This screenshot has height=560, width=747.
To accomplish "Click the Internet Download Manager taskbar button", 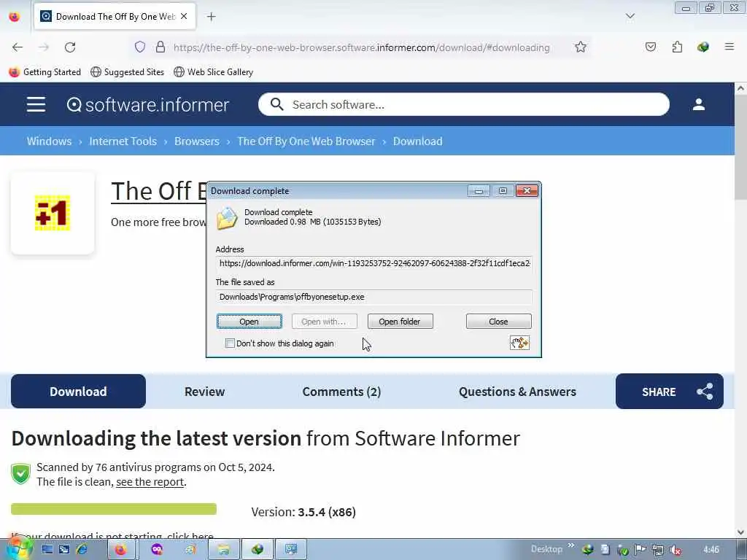I will click(x=258, y=550).
